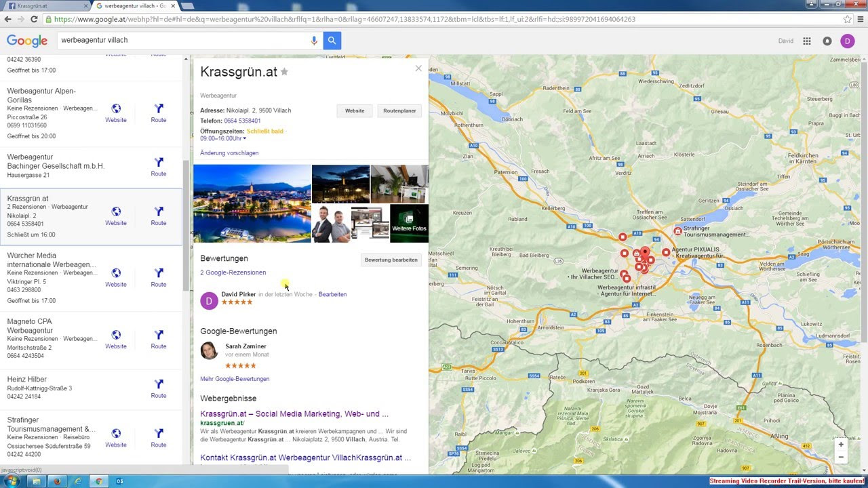This screenshot has height=488, width=868.
Task: Open Chrome from the Windows taskbar
Action: (x=98, y=481)
